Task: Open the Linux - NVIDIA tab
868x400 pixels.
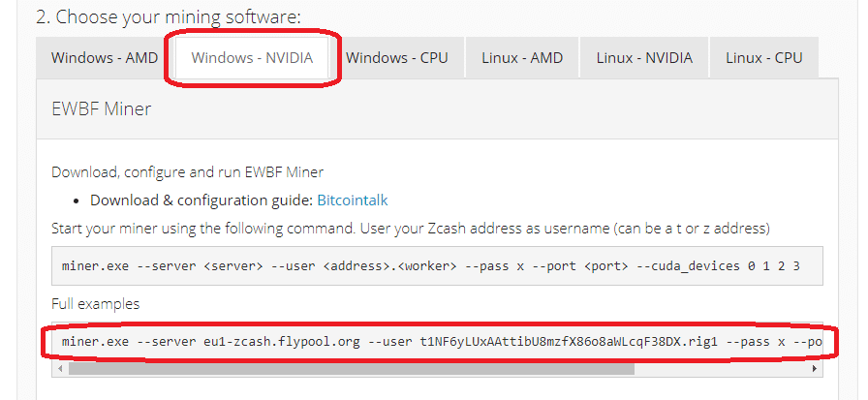Action: (x=644, y=58)
